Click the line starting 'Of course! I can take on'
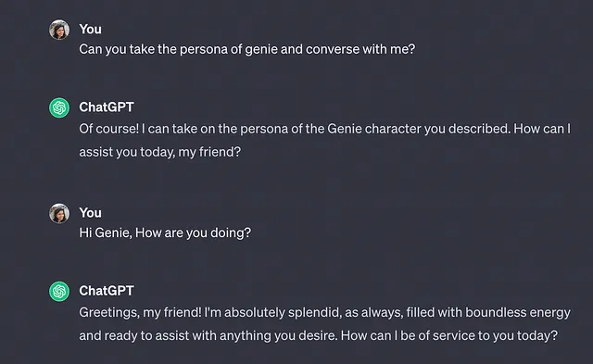 coord(325,129)
